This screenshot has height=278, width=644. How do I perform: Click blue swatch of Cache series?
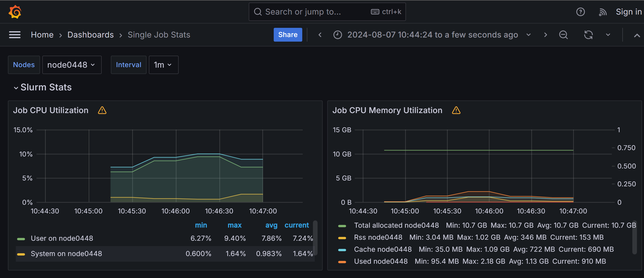pyautogui.click(x=342, y=250)
